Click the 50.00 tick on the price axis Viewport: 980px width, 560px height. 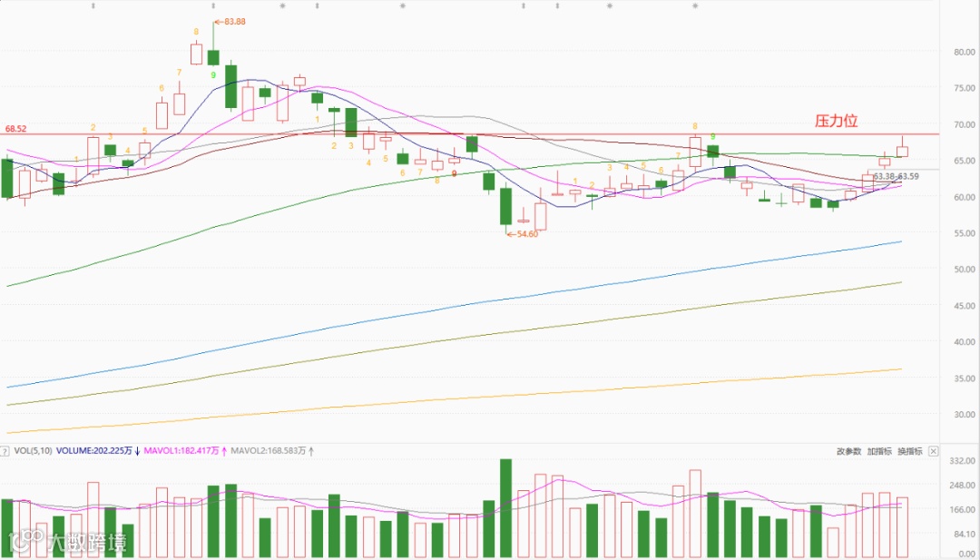(963, 270)
